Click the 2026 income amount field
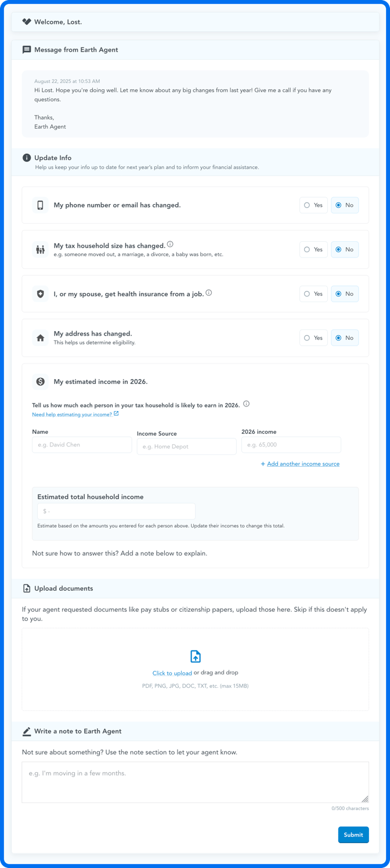The width and height of the screenshot is (390, 868). point(291,445)
